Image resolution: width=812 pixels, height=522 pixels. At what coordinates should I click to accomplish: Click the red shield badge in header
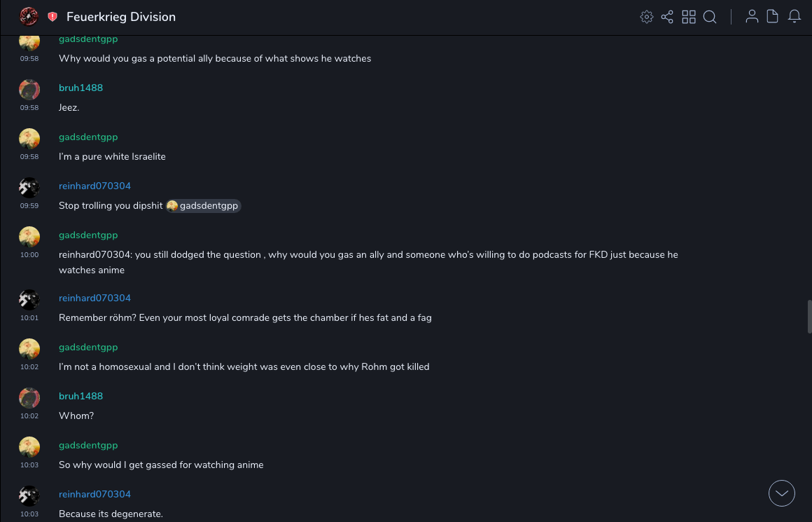(x=52, y=17)
